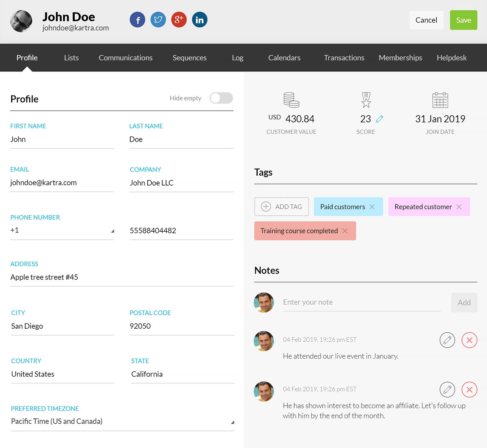Click the Add Tag button
Viewport: 487px width, 448px height.
point(282,207)
